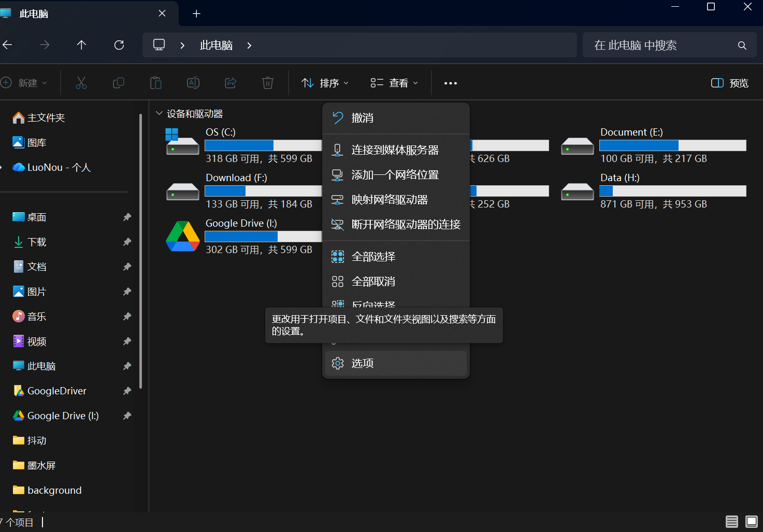Screen dimensions: 763x532
Task: Click the refresh icon in navigation bar
Action: click(119, 45)
